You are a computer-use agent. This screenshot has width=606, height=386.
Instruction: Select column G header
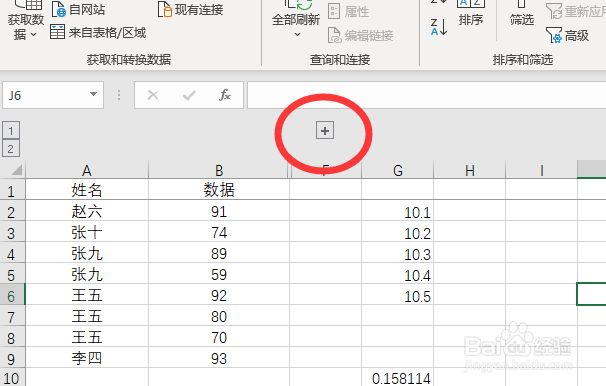pos(397,170)
